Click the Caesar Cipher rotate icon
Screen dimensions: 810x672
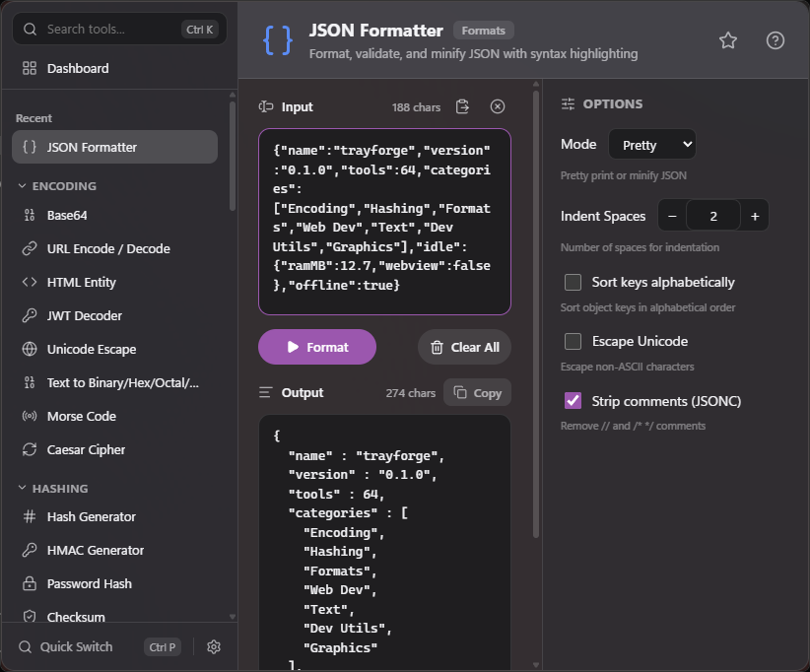30,450
